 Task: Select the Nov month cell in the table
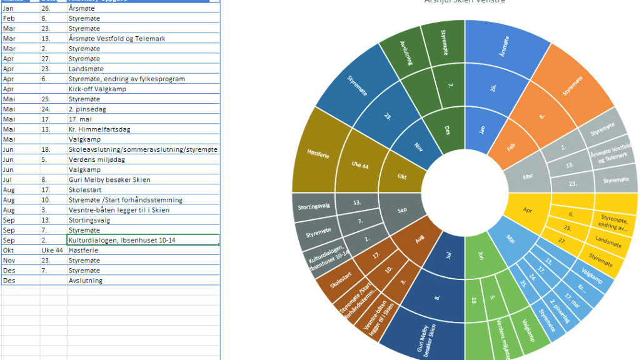pyautogui.click(x=21, y=261)
